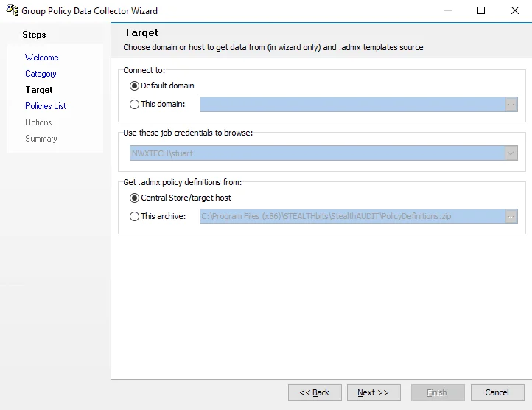Browse for domain with ellipsis button
Image resolution: width=532 pixels, height=410 pixels.
pos(511,104)
